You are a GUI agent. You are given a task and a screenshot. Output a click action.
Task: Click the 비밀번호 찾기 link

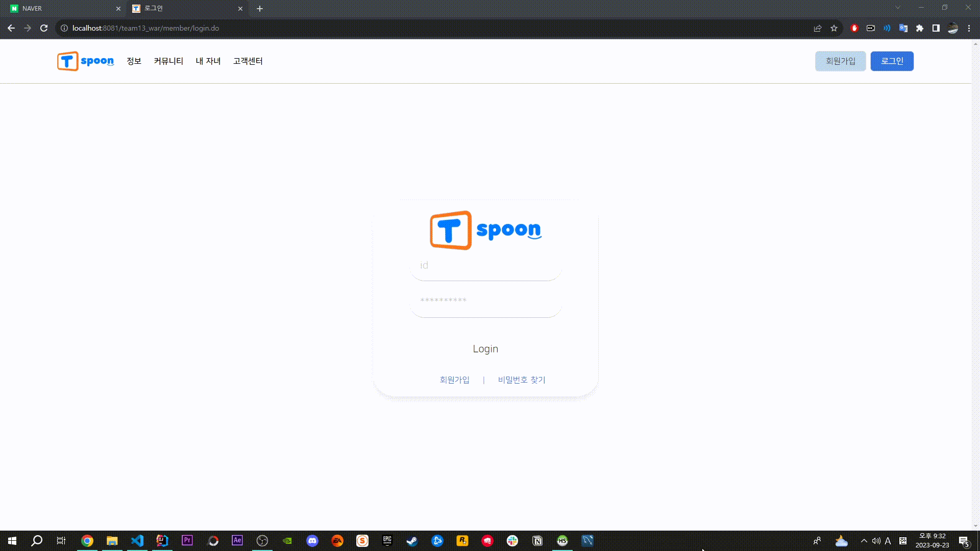[x=522, y=380]
